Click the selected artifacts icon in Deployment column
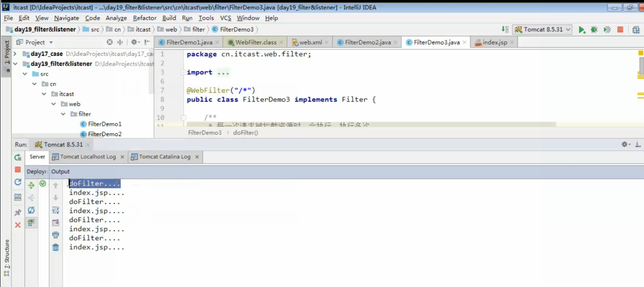 pos(31,222)
